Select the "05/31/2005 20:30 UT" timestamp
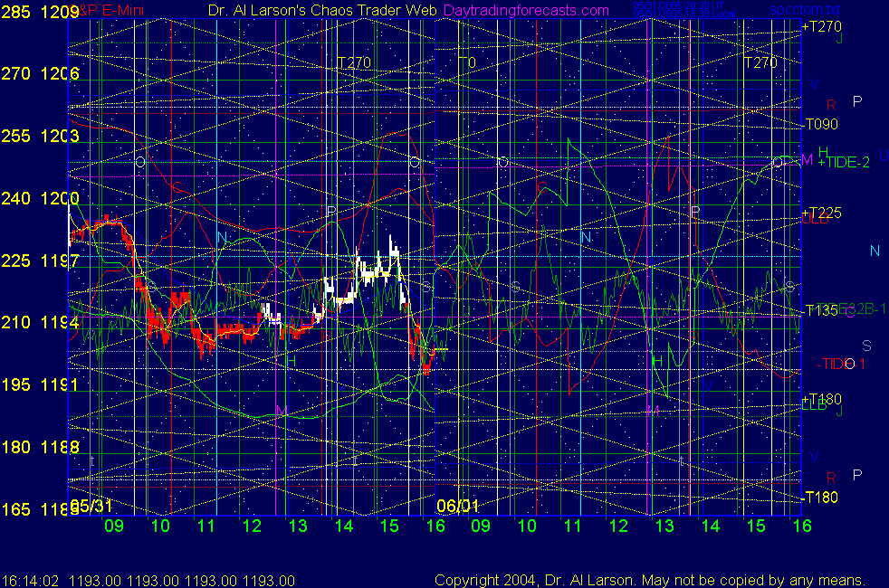The width and height of the screenshot is (889, 588). [679, 5]
